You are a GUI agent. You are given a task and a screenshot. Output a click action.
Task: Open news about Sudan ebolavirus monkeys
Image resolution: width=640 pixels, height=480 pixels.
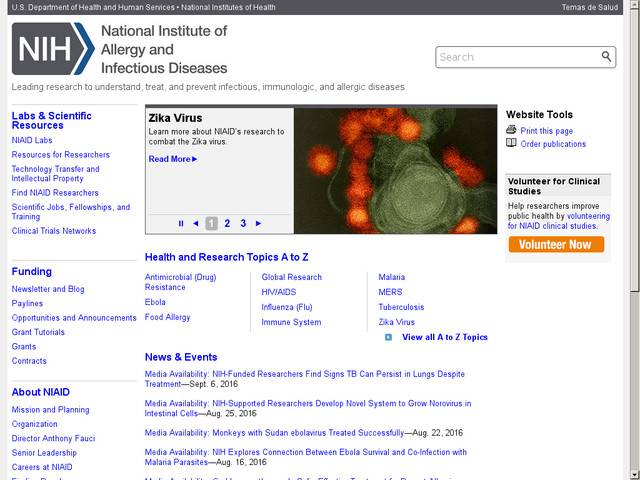[274, 433]
